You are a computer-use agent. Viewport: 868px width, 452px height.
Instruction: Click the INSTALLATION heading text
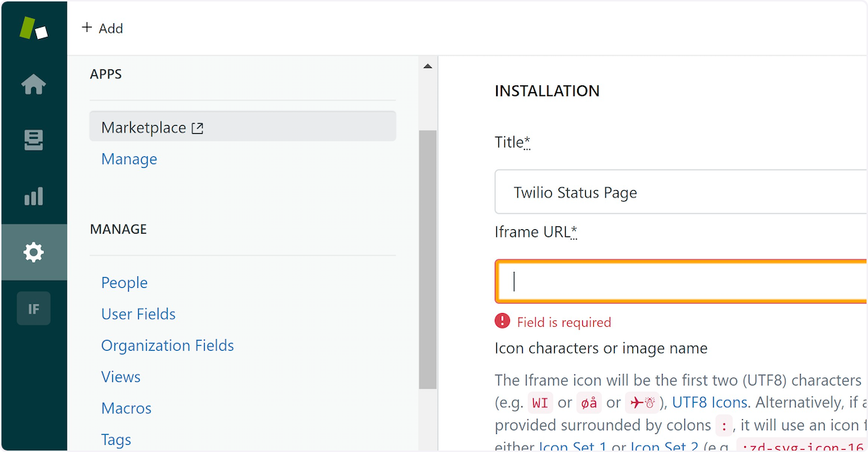tap(547, 91)
